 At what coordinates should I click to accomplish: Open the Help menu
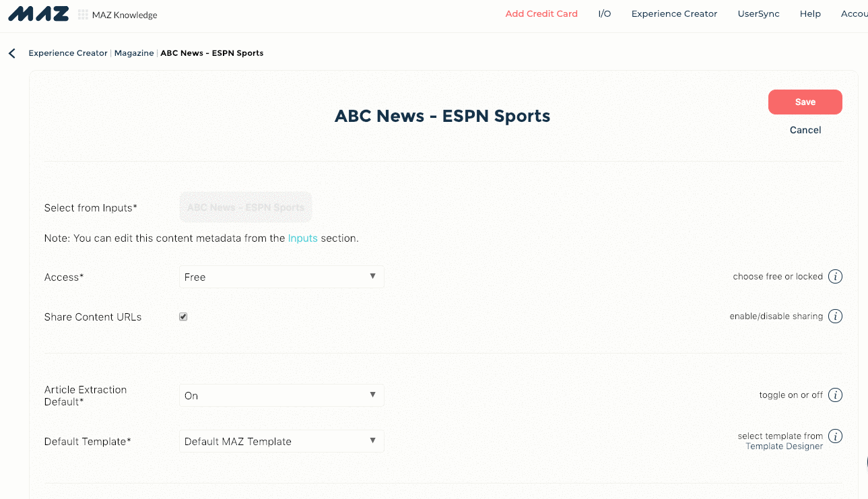click(810, 14)
